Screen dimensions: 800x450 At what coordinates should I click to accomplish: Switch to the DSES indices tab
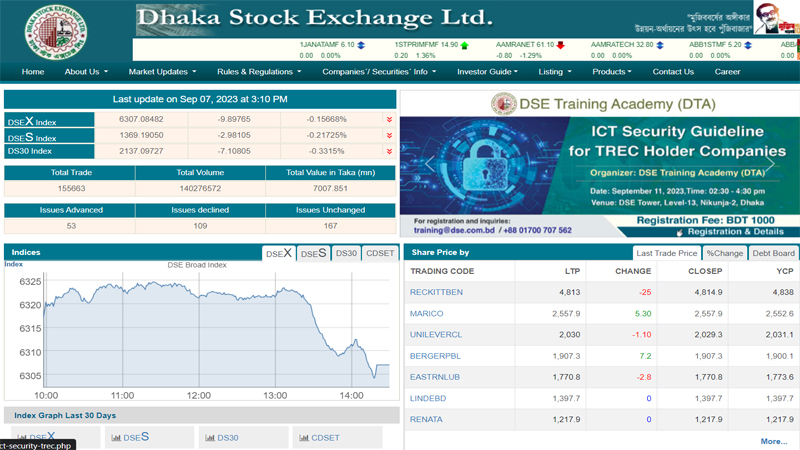(312, 254)
